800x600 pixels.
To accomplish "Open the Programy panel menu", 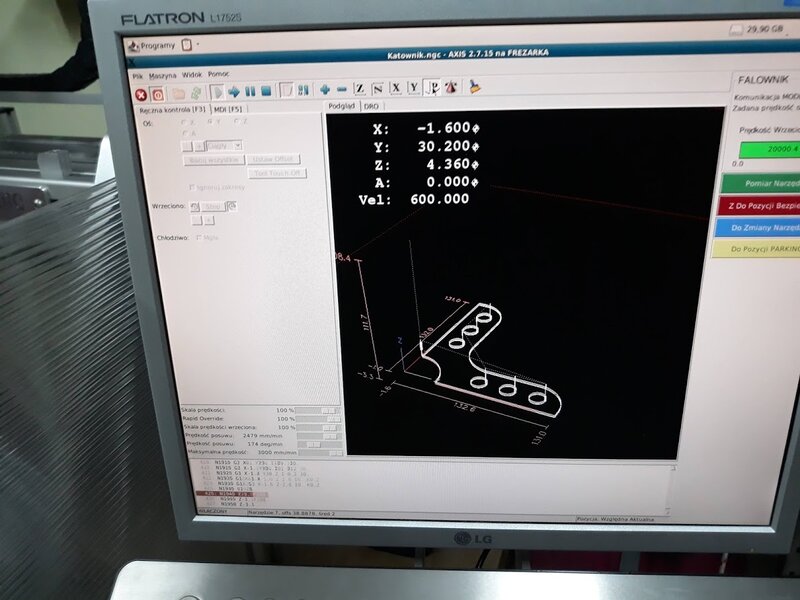I will pos(152,46).
